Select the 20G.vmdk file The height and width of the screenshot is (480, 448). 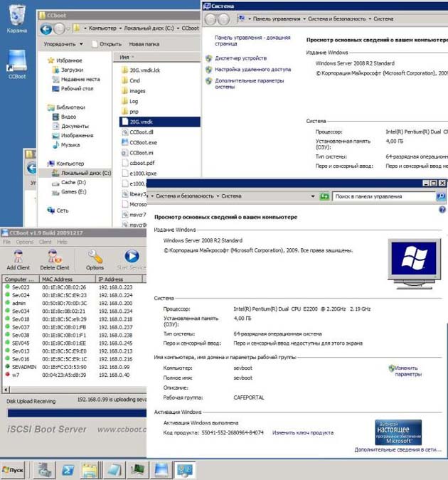click(159, 122)
